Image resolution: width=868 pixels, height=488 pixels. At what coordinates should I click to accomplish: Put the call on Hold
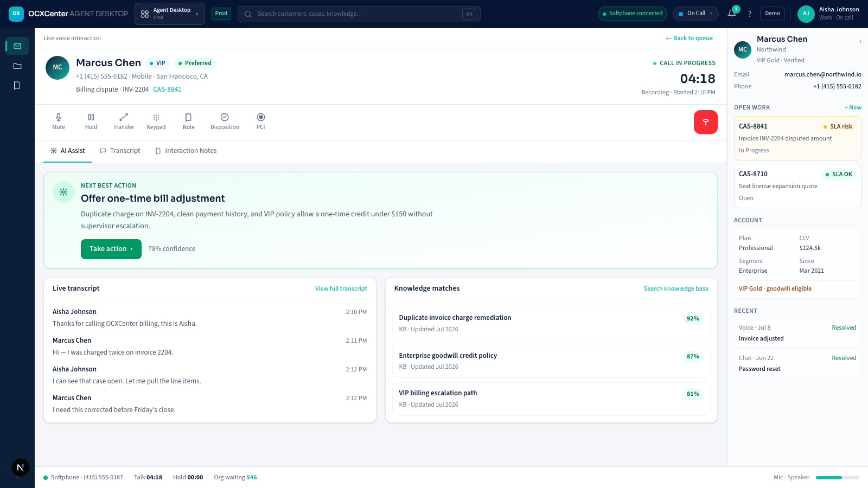[91, 122]
